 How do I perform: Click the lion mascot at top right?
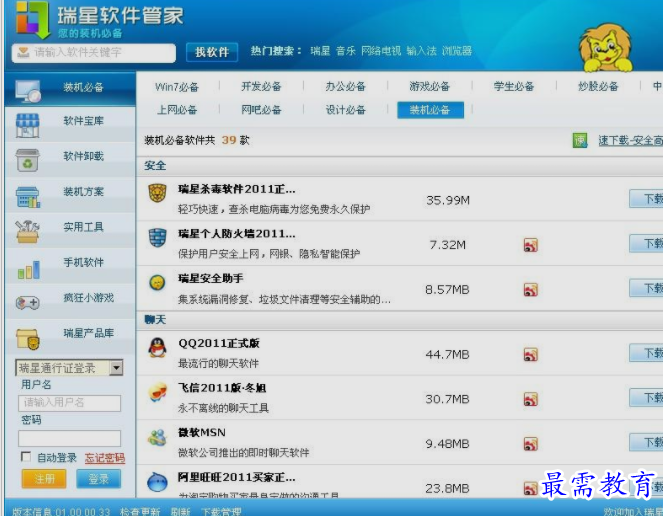point(605,47)
